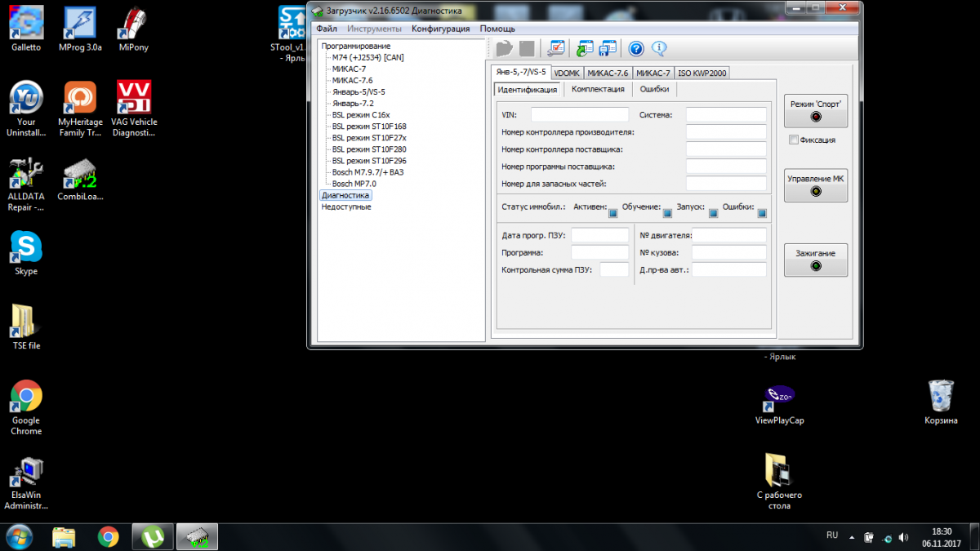980x551 pixels.
Task: Select Bosch M7.9.7/+ ВАЗ tree item
Action: [367, 172]
